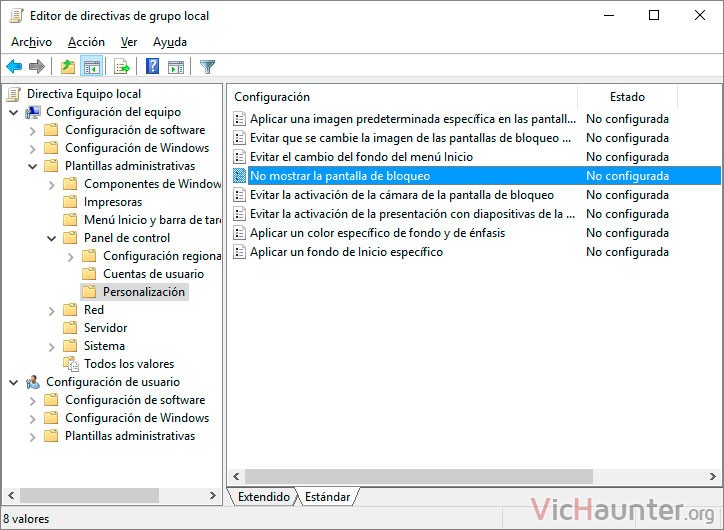Viewport: 724px width, 530px height.
Task: Collapse Configuración de usuario node
Action: (x=14, y=382)
